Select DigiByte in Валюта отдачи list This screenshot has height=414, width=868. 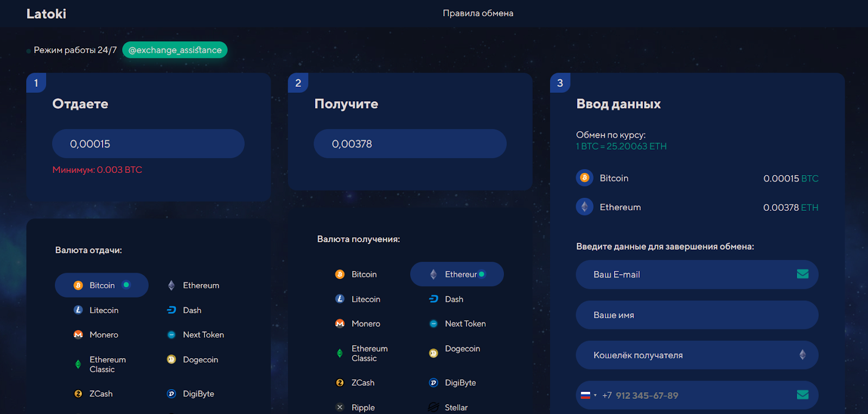coord(190,393)
